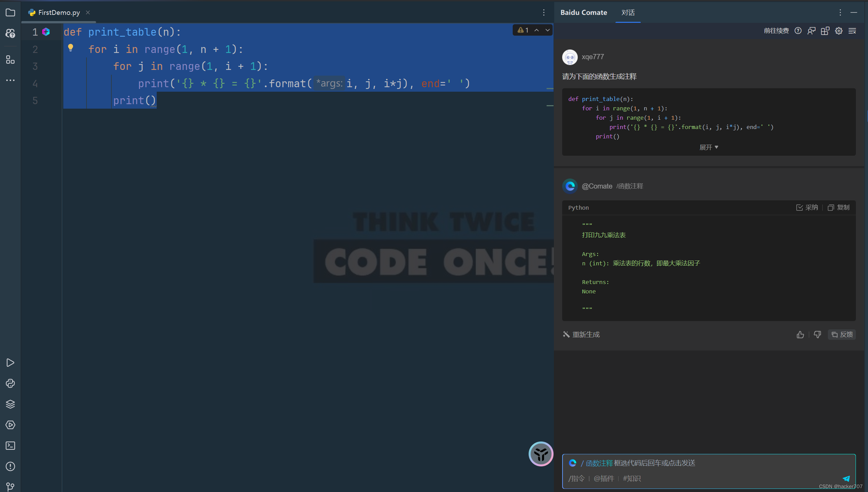The image size is (868, 492).
Task: Open editor tab options menu
Action: click(544, 13)
